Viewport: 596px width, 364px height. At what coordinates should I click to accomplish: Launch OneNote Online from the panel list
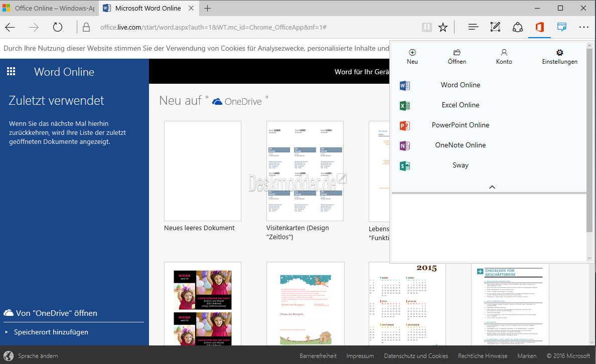(x=461, y=145)
